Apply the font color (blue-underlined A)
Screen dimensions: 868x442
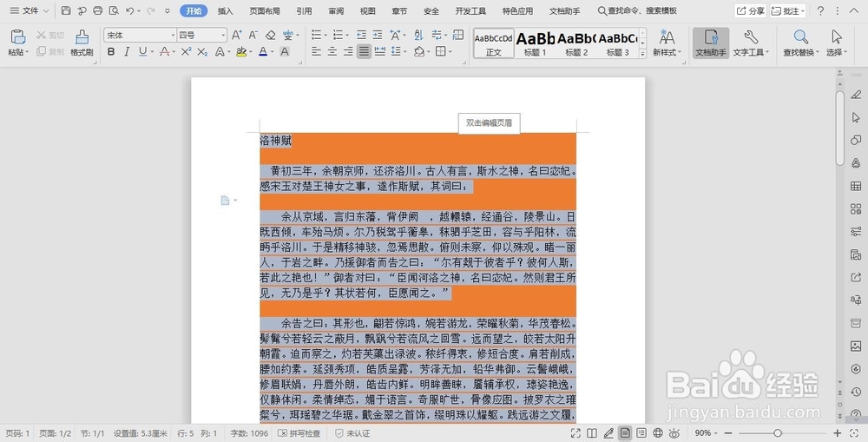click(263, 51)
